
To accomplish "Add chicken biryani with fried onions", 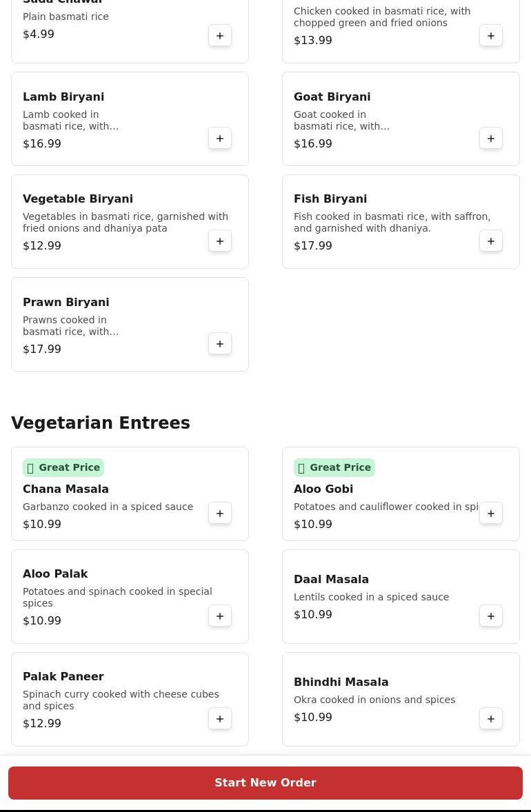I will click(491, 36).
